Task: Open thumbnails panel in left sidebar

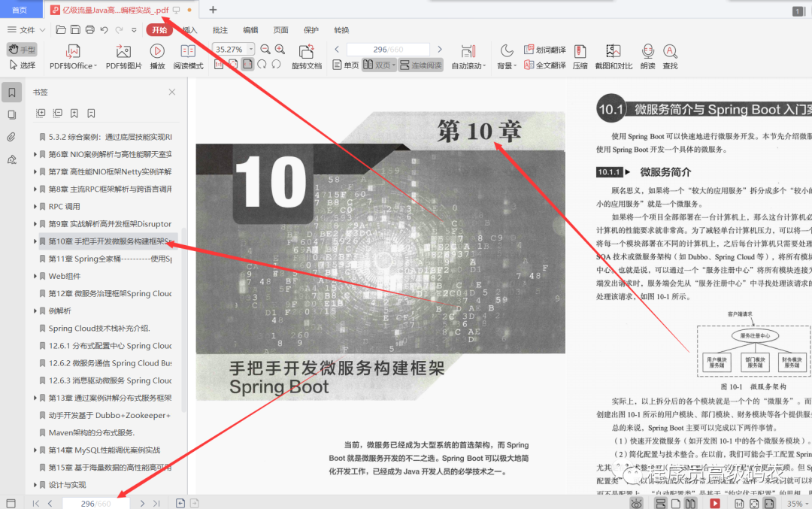Action: tap(11, 115)
